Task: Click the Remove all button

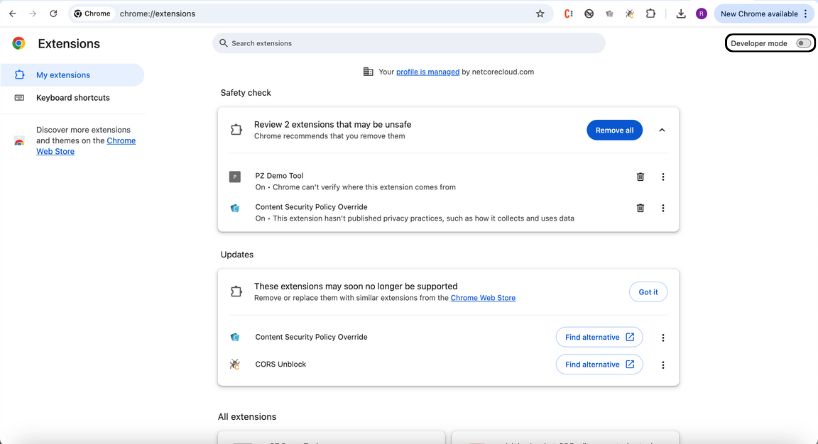Action: click(614, 130)
